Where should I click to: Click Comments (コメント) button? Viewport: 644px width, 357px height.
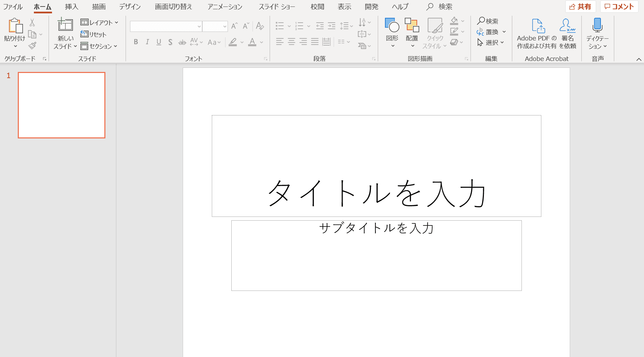pyautogui.click(x=619, y=7)
